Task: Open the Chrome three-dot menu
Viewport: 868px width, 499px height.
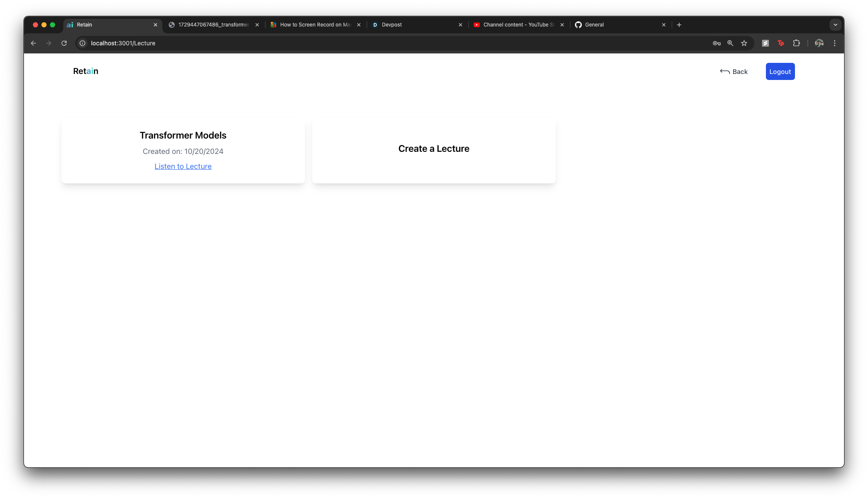Action: pyautogui.click(x=835, y=43)
